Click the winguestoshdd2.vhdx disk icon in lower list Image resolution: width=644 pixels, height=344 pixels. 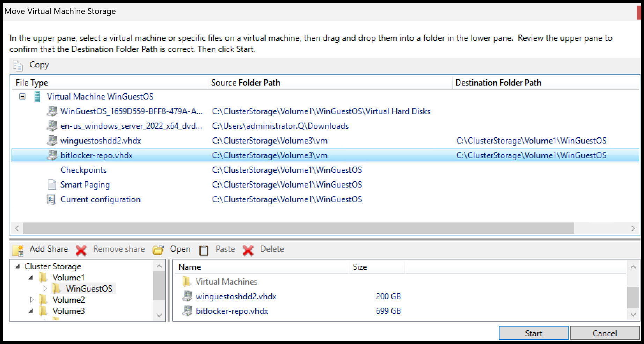pyautogui.click(x=187, y=296)
